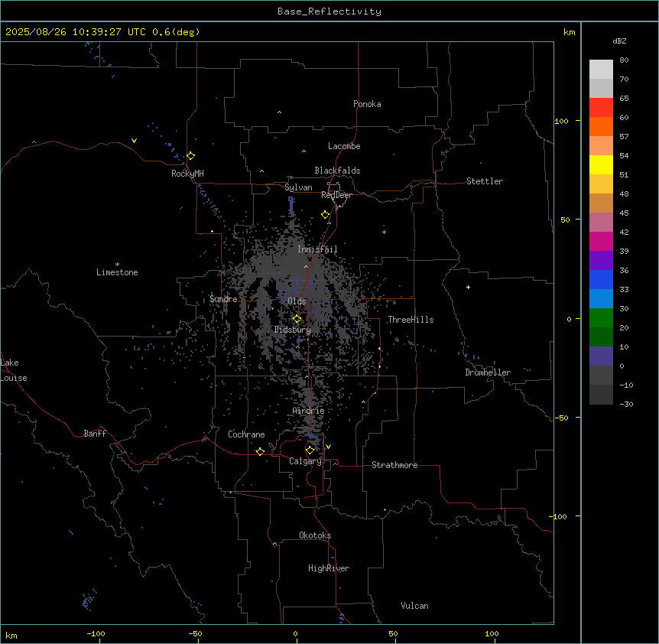The image size is (659, 644).
Task: Click the Drumheller town label
Action: [x=488, y=372]
